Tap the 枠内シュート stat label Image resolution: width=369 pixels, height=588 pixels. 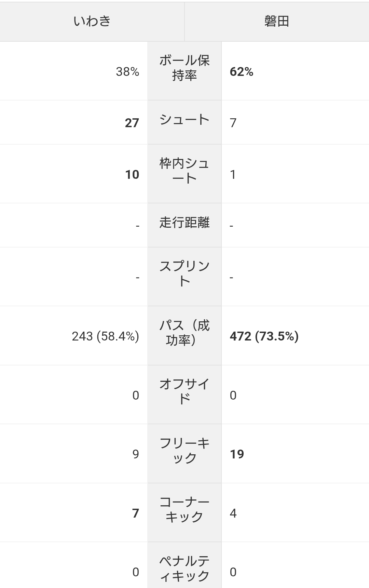tap(184, 171)
